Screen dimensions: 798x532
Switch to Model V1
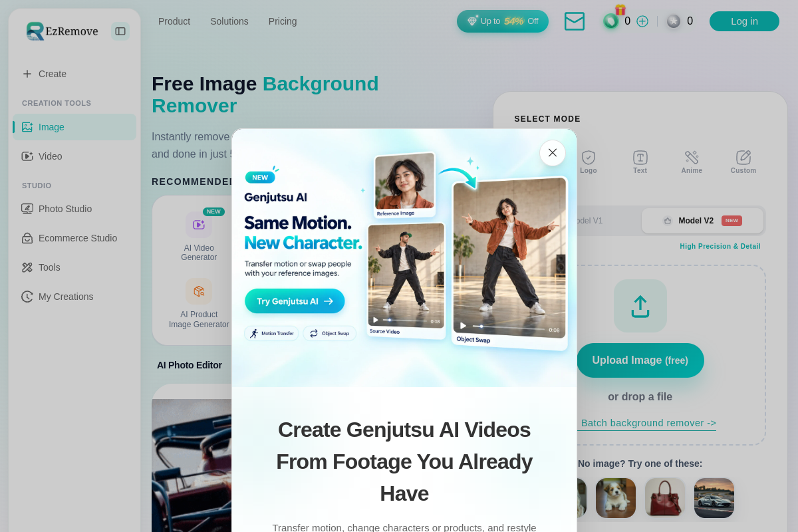tap(589, 221)
